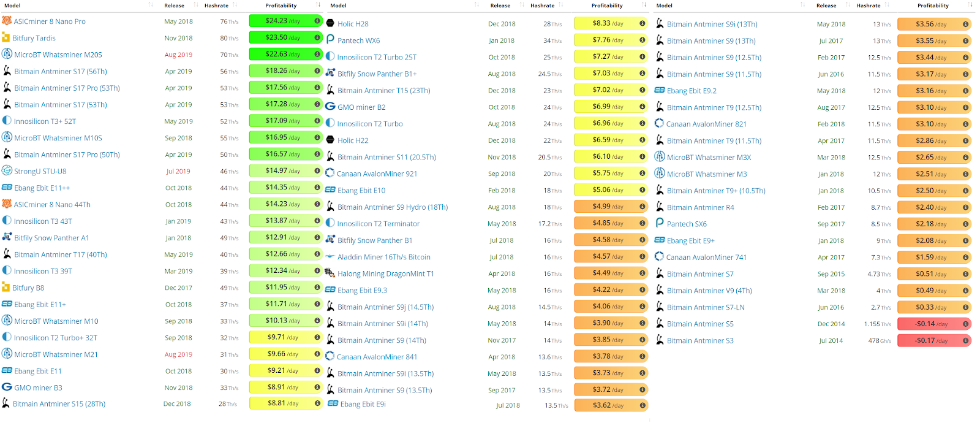Click the Holic H28 hexagon icon

point(330,23)
